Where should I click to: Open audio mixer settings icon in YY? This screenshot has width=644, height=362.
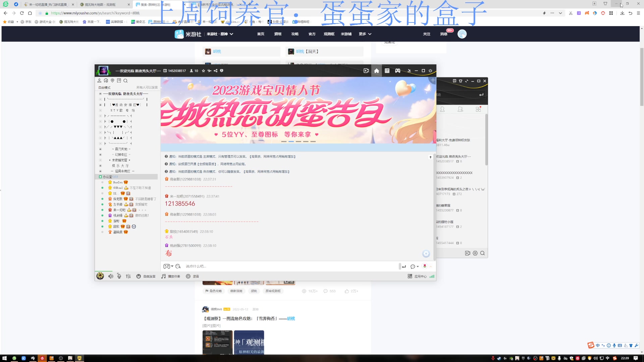pos(128,276)
